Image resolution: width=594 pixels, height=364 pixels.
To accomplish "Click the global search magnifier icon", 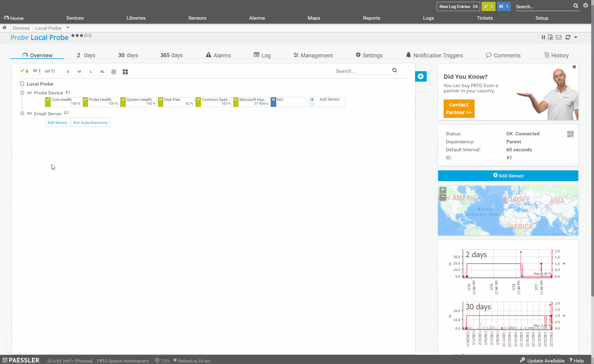I will pos(576,6).
